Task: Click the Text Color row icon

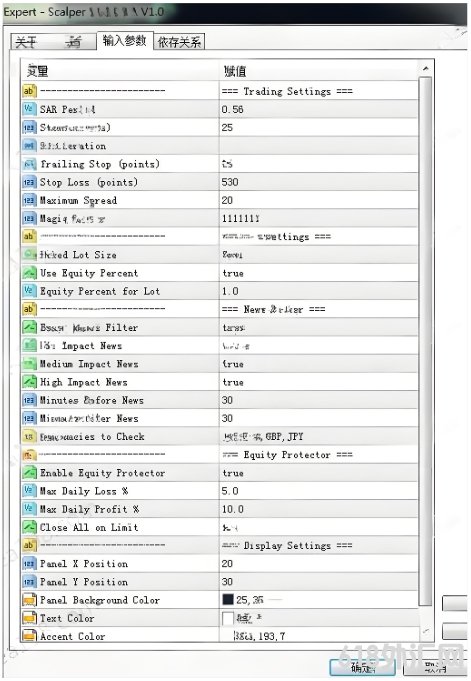Action: click(x=29, y=618)
